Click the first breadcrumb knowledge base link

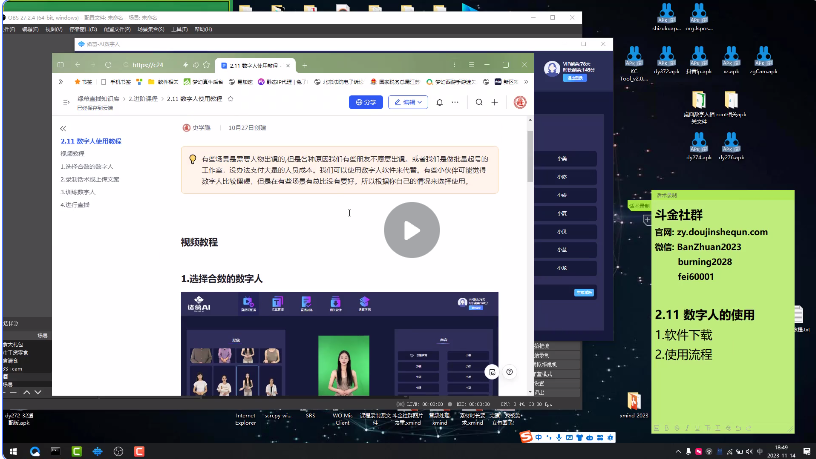pyautogui.click(x=98, y=98)
